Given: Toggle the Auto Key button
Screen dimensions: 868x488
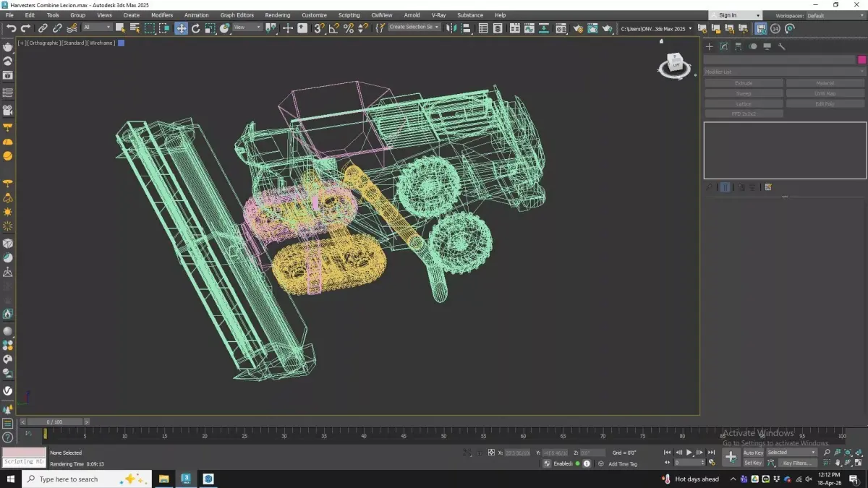Looking at the screenshot, I should [753, 453].
